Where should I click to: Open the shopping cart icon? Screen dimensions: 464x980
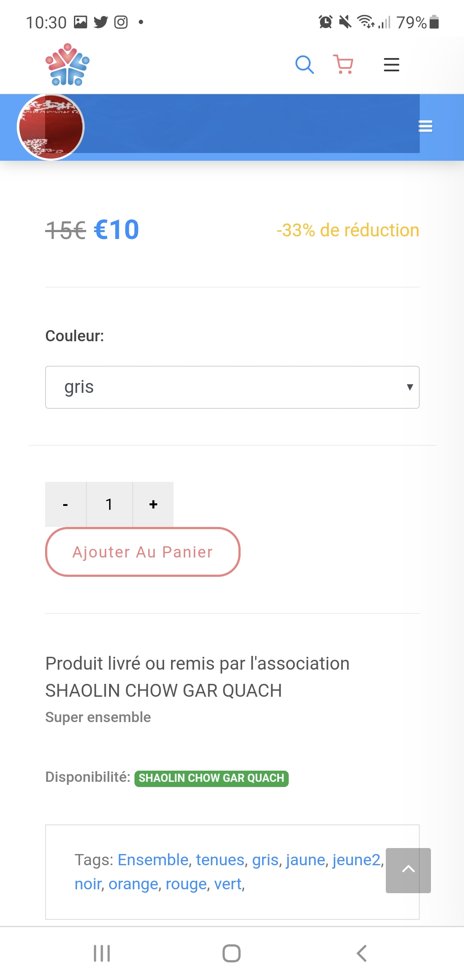[343, 64]
